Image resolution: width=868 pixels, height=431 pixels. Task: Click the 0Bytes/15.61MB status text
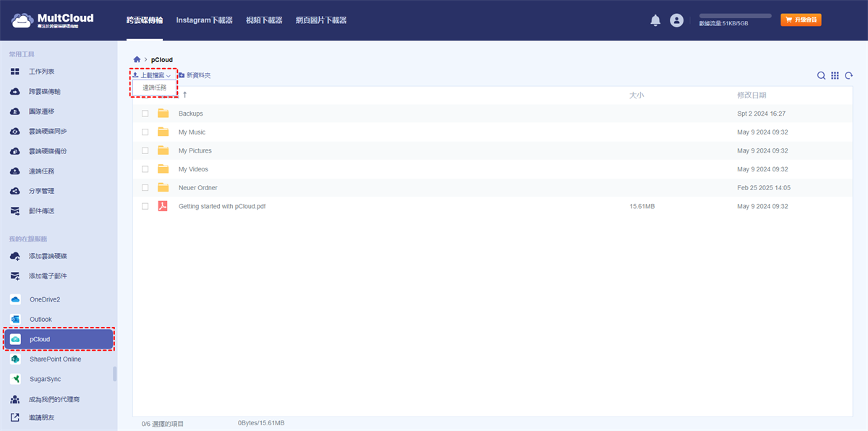(x=261, y=422)
